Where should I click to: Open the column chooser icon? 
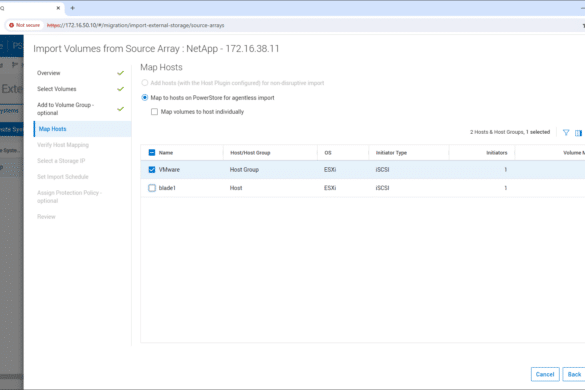pyautogui.click(x=578, y=133)
